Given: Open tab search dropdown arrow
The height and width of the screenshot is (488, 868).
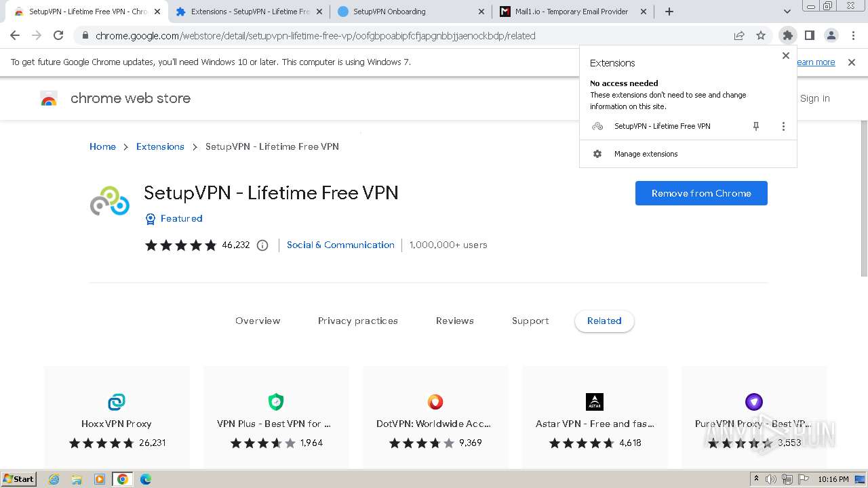Looking at the screenshot, I should (x=787, y=12).
